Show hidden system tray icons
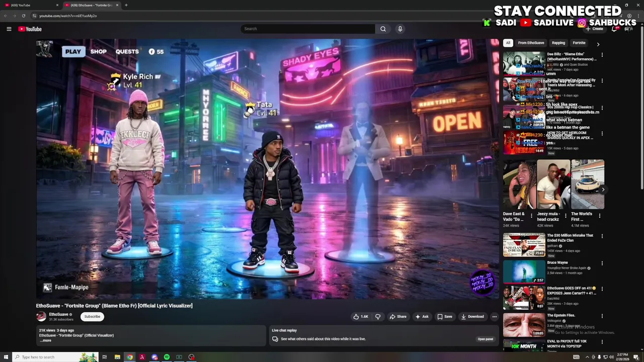 click(x=587, y=357)
